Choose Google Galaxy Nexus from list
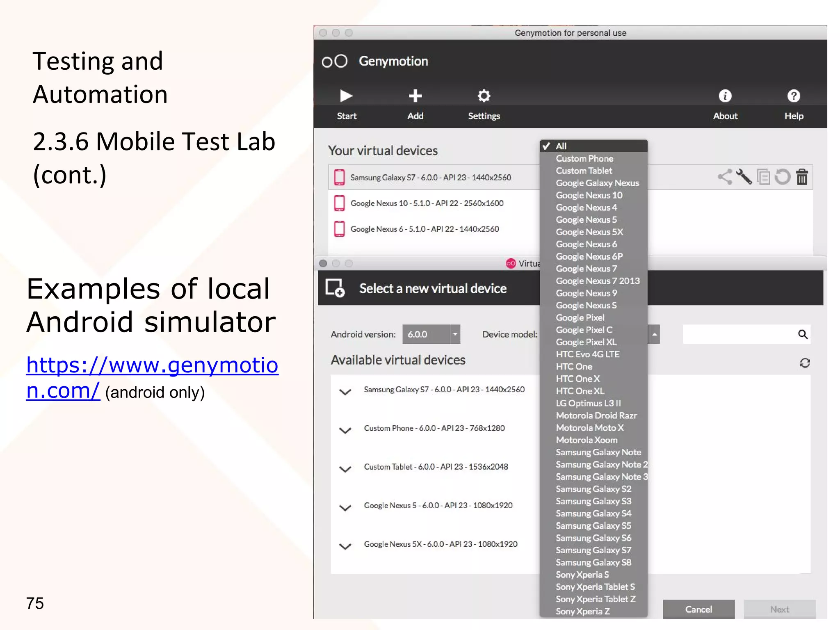 tap(593, 183)
